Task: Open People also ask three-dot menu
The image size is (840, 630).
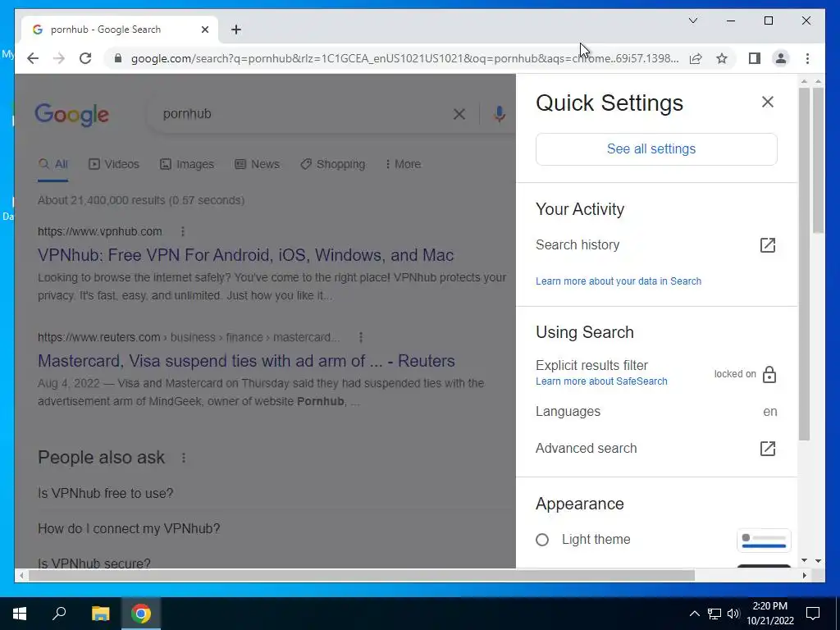Action: (x=183, y=458)
